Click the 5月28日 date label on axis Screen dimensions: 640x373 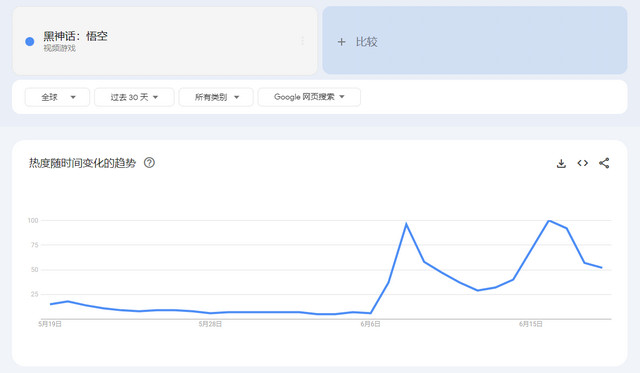point(210,324)
